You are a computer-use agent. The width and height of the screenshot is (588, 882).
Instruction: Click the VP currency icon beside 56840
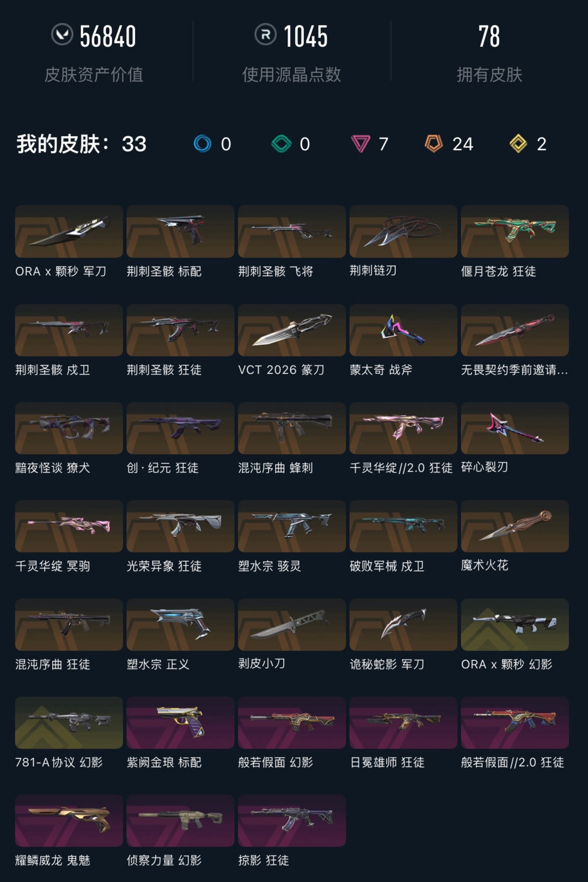coord(62,34)
